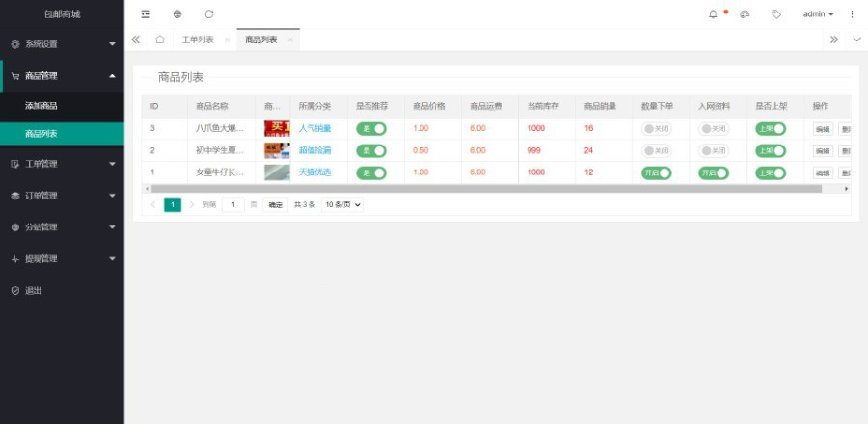This screenshot has width=868, height=424.
Task: Switch to the 工单列表 tab
Action: [x=198, y=40]
